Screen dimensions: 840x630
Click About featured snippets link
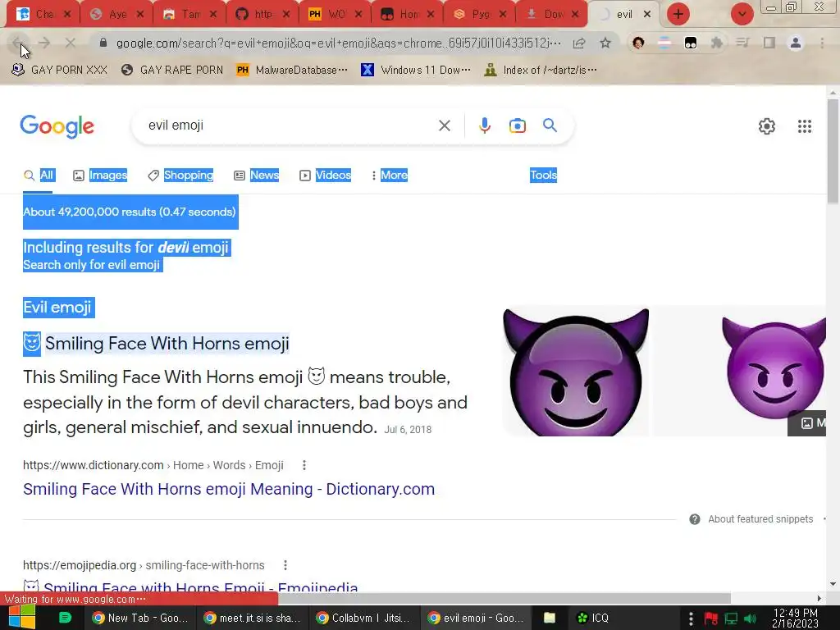[x=760, y=519]
